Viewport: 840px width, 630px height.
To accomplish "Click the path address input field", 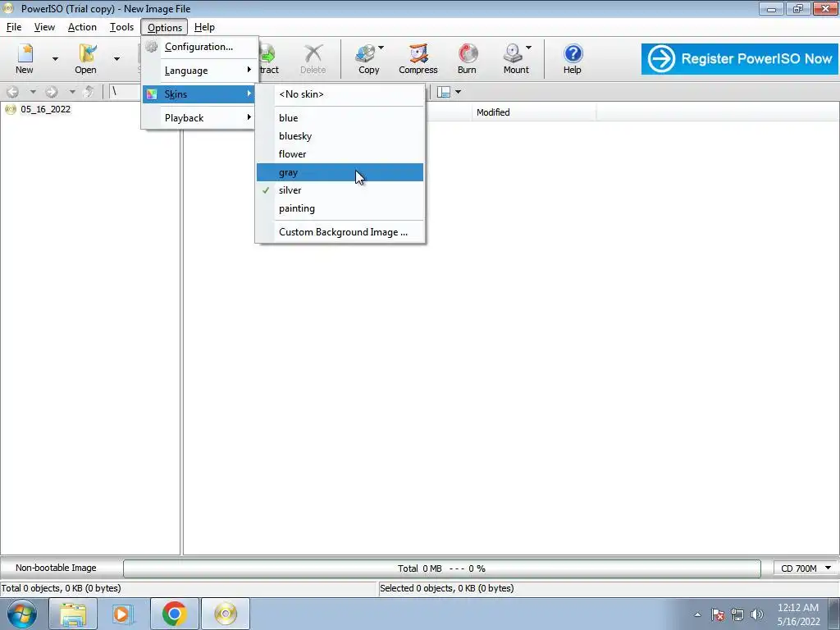I will coord(125,92).
